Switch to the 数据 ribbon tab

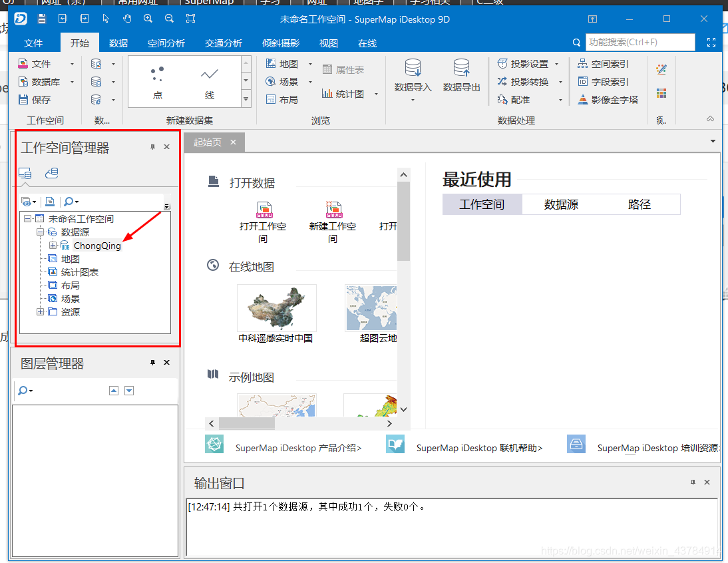[118, 43]
